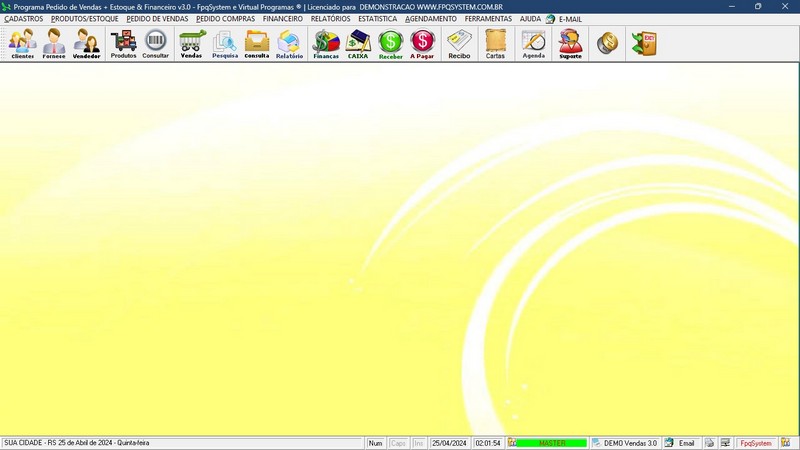Click the Pesquisa magnifier icon
Image resolution: width=800 pixels, height=450 pixels.
click(x=225, y=44)
